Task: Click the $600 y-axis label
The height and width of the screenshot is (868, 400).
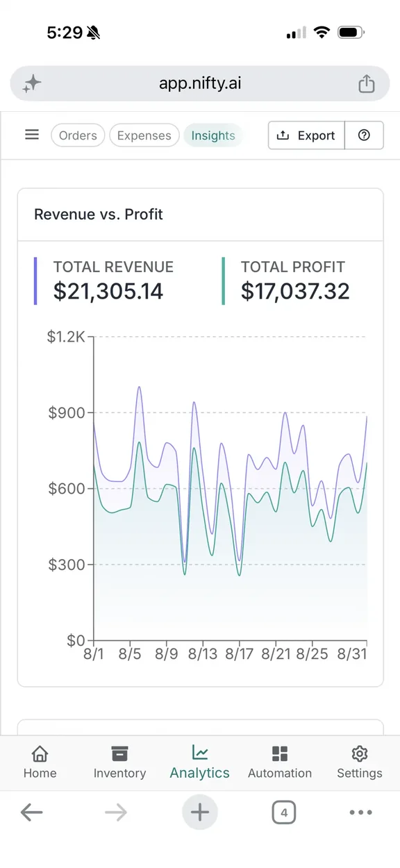Action: pyautogui.click(x=66, y=488)
